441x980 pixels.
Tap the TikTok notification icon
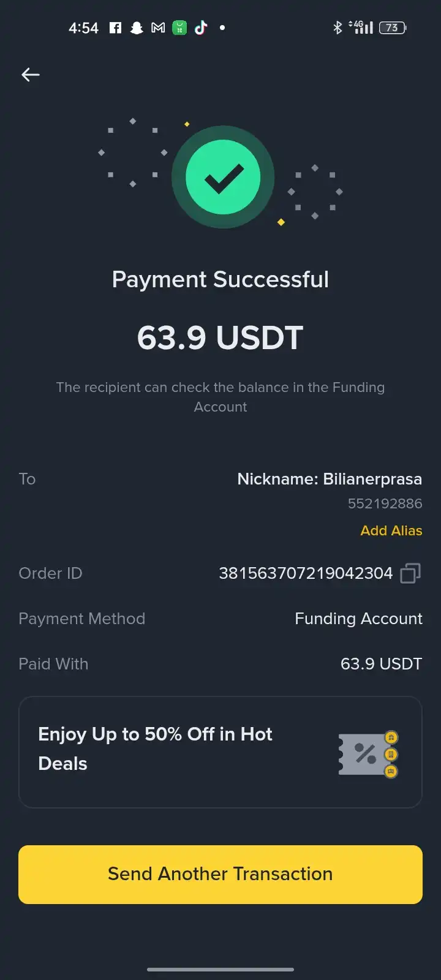point(201,28)
